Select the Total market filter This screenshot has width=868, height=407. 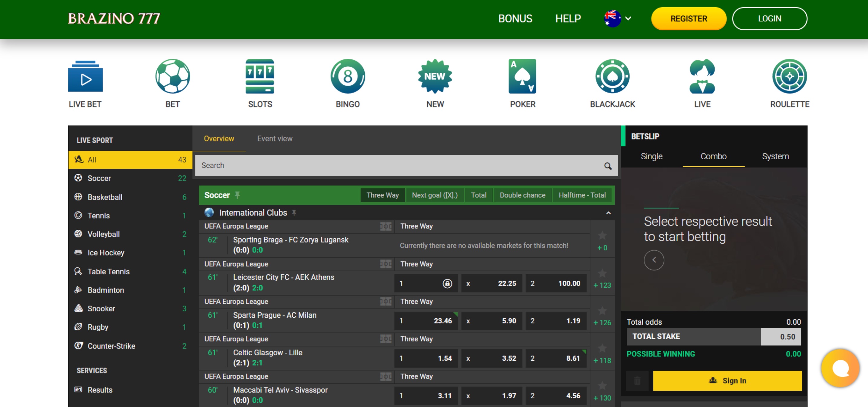(x=478, y=195)
